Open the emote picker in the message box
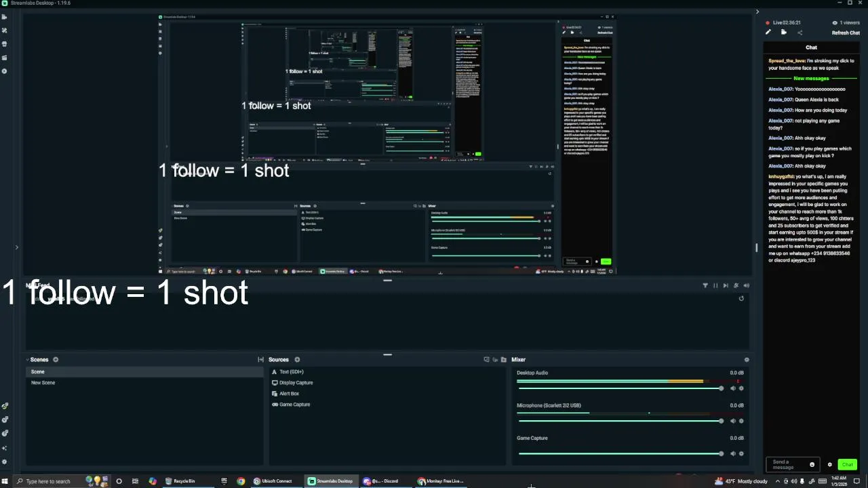 coord(812,465)
